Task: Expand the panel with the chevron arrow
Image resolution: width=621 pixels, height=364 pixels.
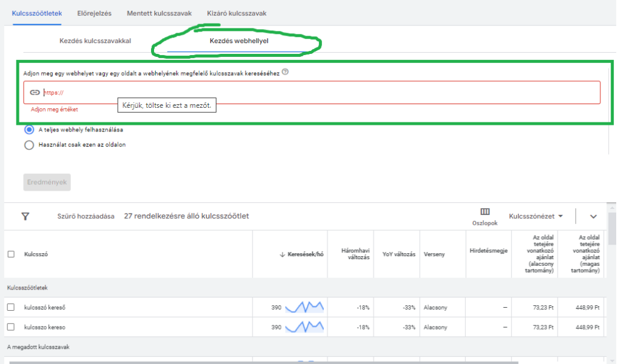Action: tap(593, 217)
